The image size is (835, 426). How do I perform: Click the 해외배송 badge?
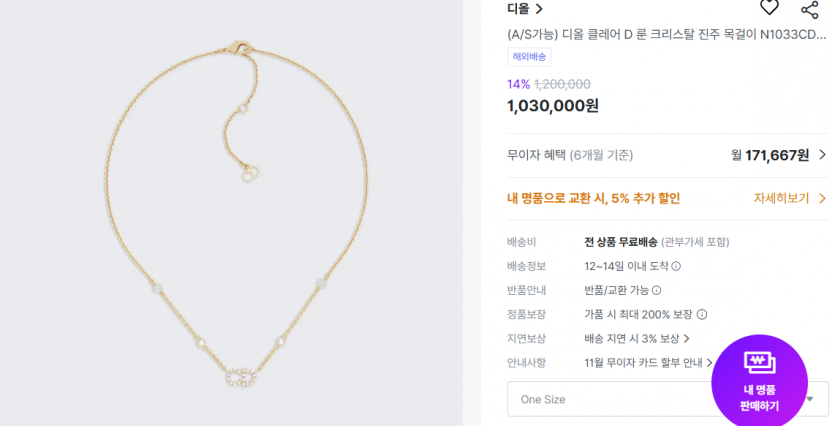pos(529,57)
